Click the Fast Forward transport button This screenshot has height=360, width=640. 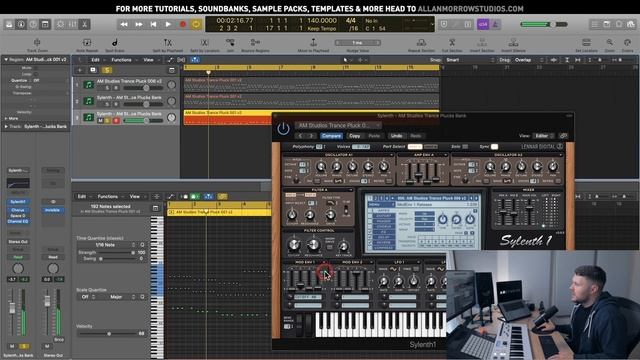point(139,24)
